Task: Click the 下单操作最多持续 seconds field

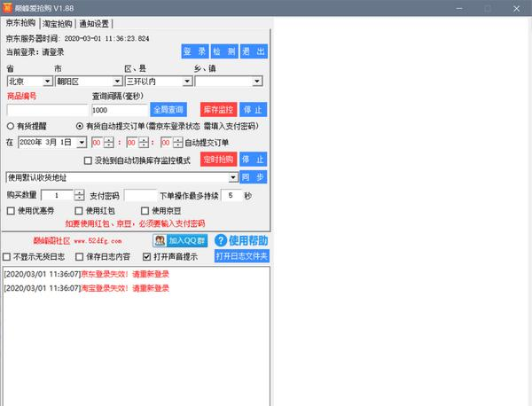Action: (231, 195)
